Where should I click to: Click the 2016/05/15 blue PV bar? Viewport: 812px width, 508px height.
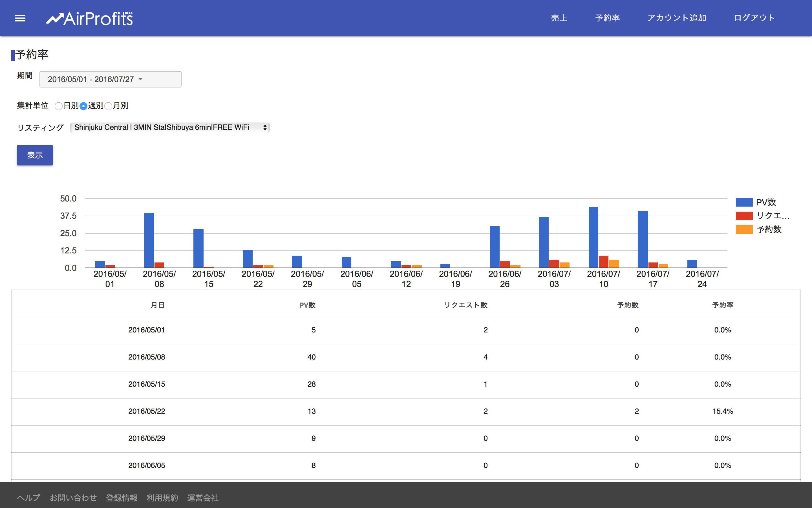198,248
